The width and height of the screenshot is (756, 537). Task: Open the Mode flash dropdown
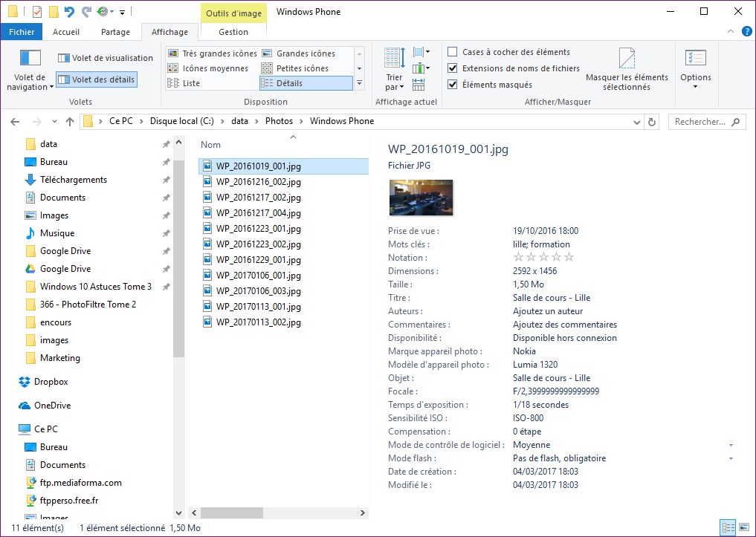click(731, 459)
